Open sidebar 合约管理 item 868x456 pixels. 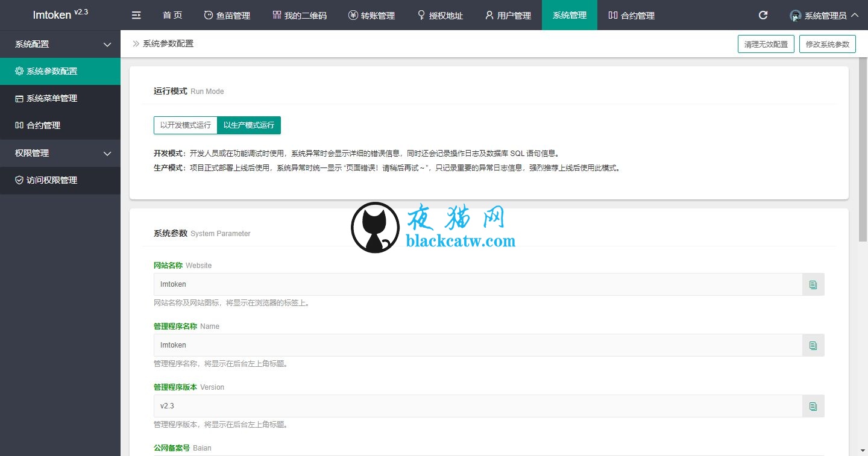60,125
